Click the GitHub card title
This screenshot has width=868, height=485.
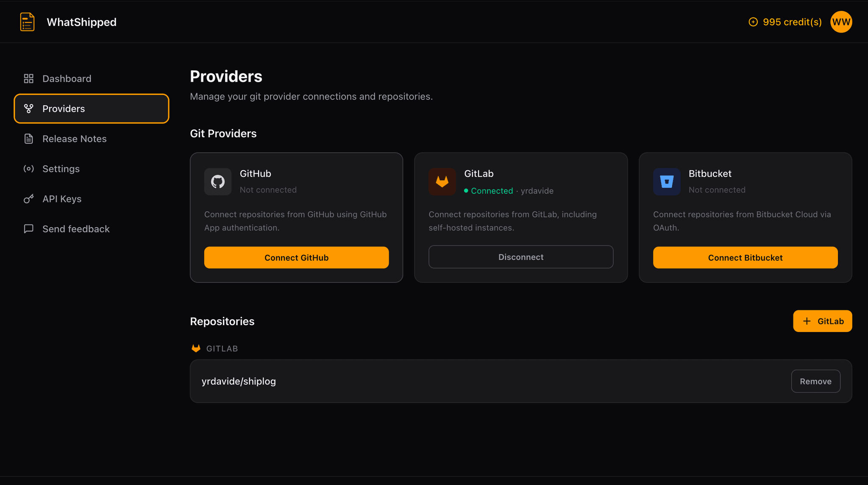tap(256, 173)
